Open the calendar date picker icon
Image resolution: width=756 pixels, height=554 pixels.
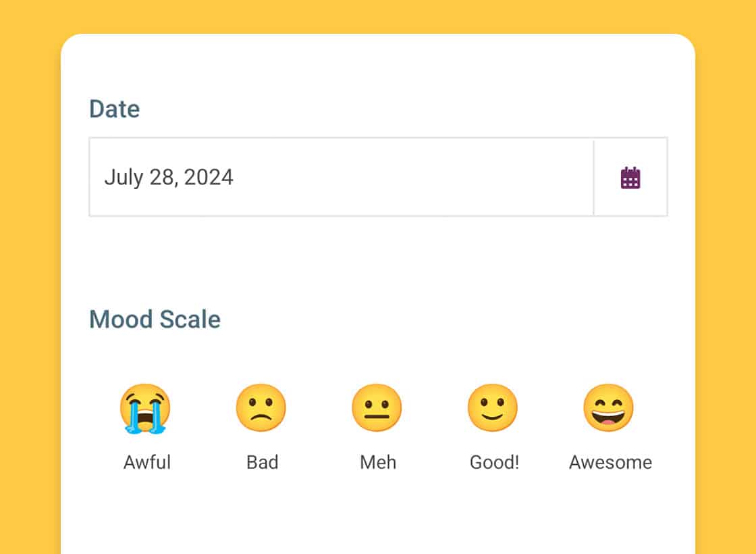[630, 178]
